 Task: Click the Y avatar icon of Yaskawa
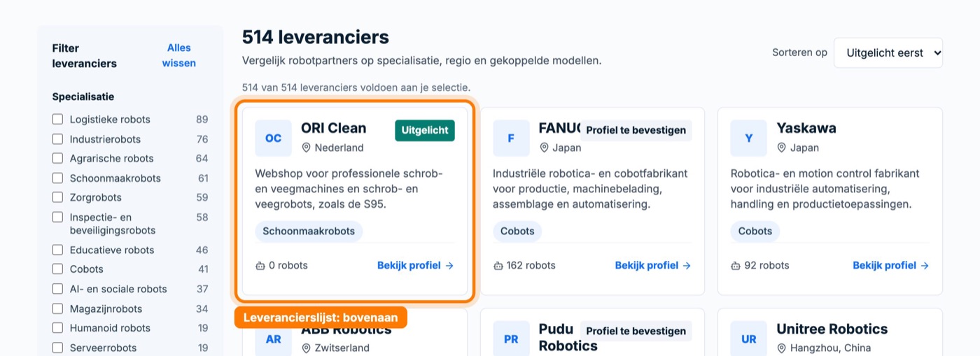click(749, 138)
